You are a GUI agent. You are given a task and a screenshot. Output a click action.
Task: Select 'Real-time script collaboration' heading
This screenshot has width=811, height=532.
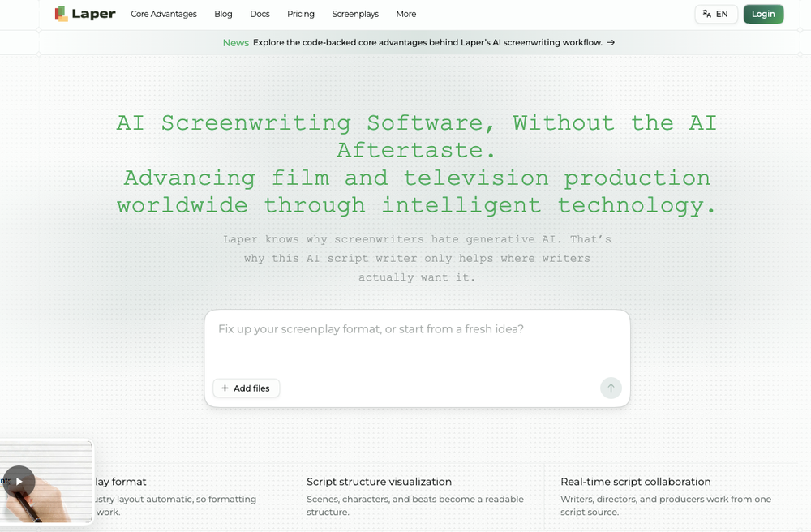coord(636,482)
